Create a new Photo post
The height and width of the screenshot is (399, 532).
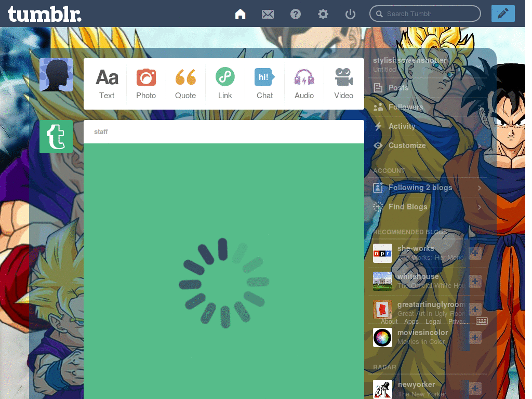[146, 84]
